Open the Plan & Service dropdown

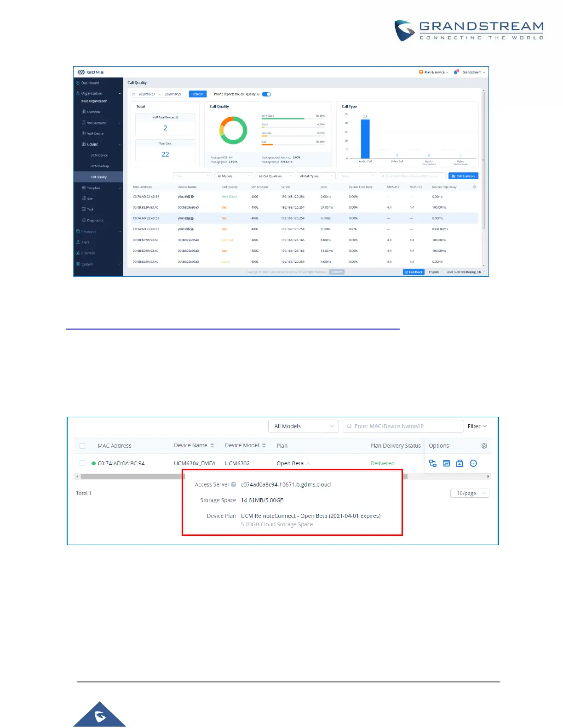pos(434,72)
